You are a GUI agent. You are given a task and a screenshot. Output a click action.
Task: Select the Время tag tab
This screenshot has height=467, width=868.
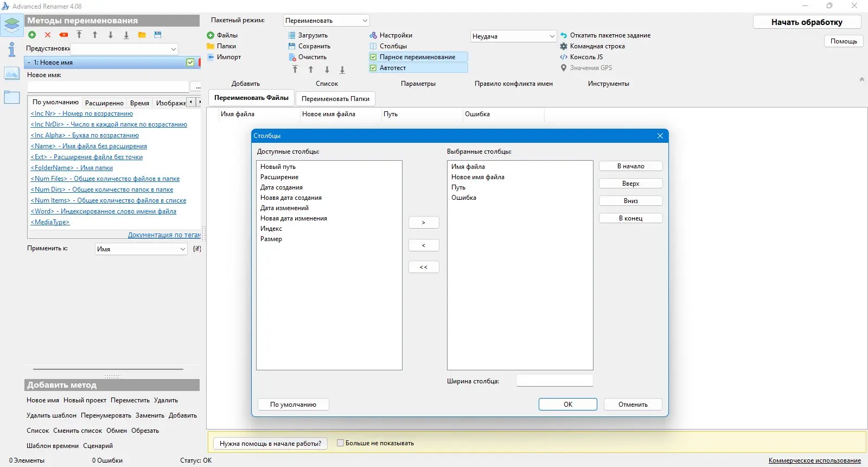[x=139, y=103]
